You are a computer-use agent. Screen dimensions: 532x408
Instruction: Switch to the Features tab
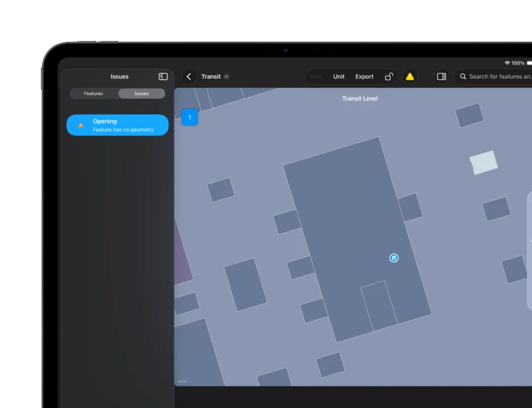tap(93, 93)
